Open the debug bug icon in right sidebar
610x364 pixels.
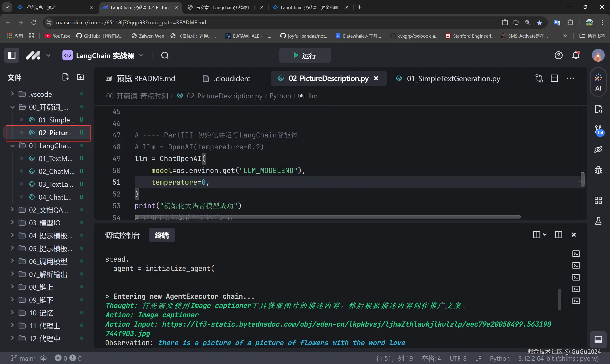click(x=598, y=169)
